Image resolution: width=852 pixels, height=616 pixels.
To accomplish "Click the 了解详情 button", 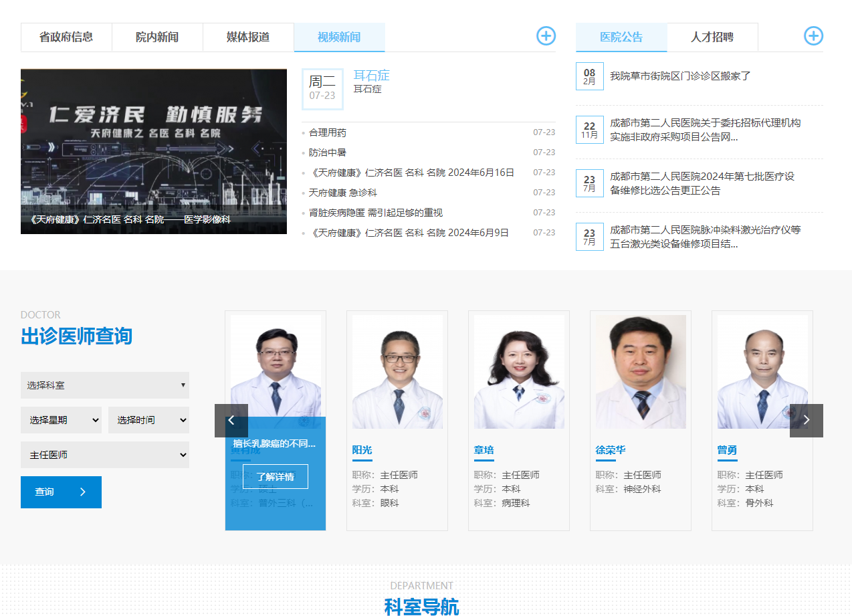I will [x=276, y=477].
